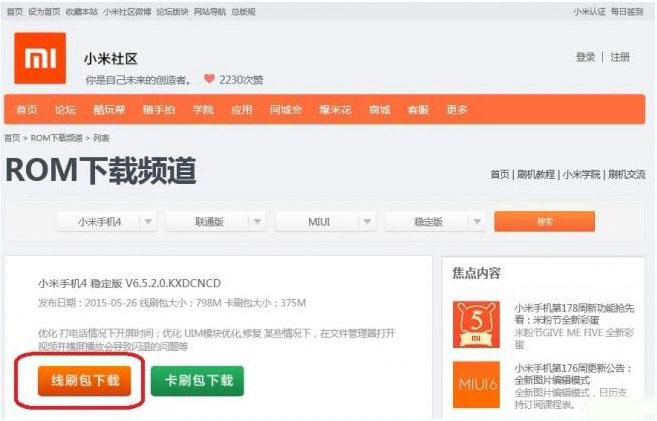Click 小米学院 link beside the page title

pyautogui.click(x=582, y=174)
